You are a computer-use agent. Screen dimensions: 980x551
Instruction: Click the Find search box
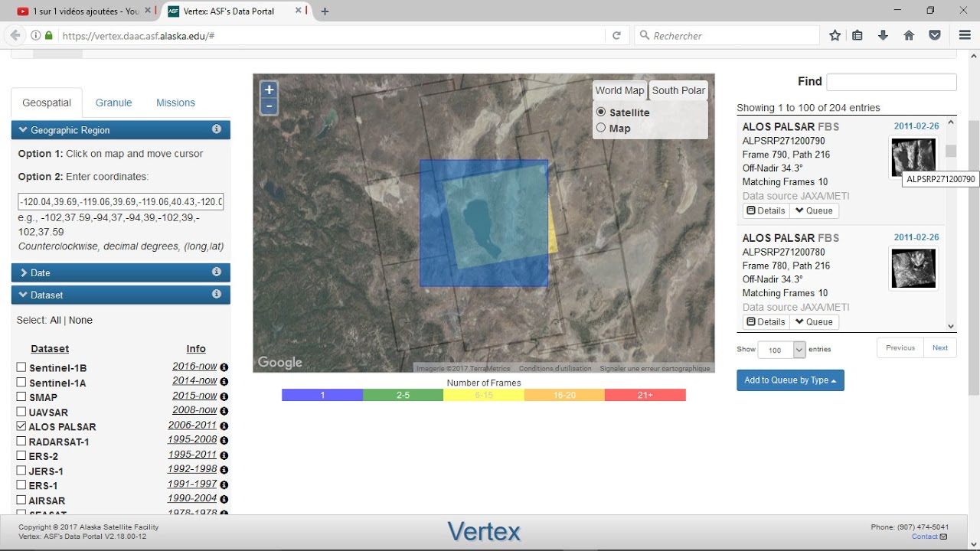pyautogui.click(x=892, y=82)
